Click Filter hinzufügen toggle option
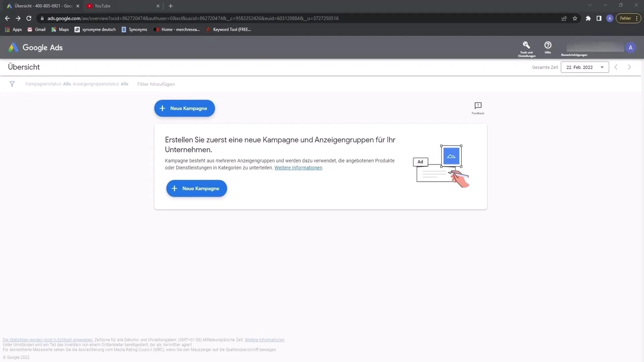This screenshot has width=644, height=362. pyautogui.click(x=156, y=84)
